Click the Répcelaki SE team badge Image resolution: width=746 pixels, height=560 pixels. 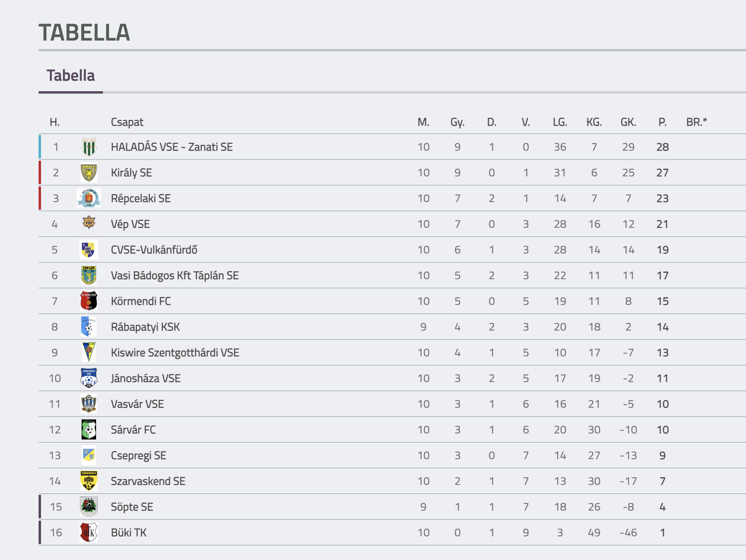(x=89, y=198)
